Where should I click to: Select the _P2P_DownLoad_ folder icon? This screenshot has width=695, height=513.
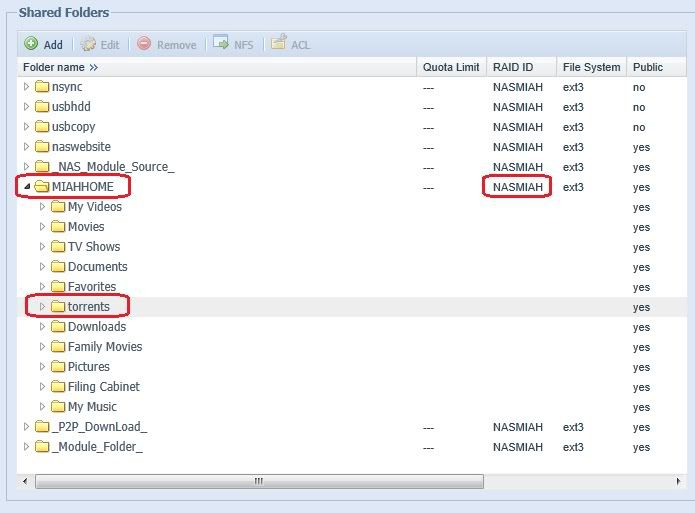42,426
